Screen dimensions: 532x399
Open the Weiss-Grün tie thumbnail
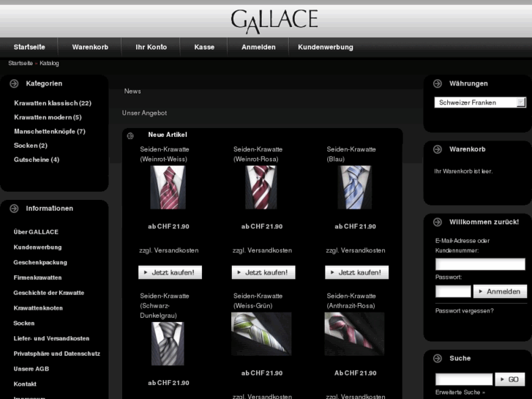coord(261,334)
